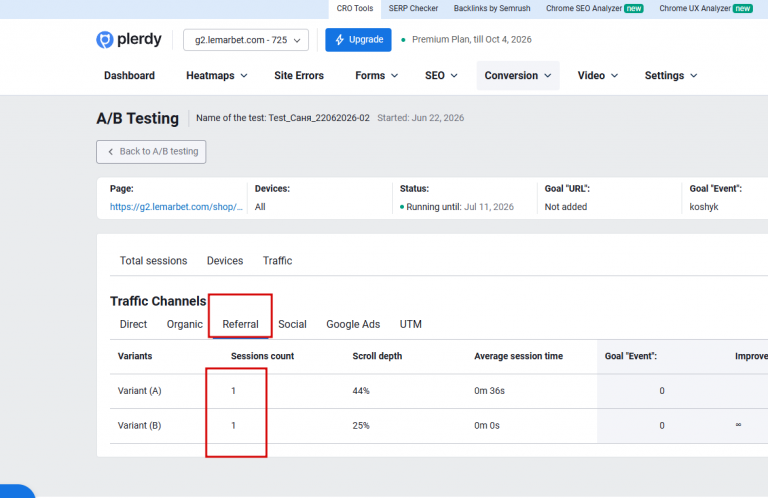
Task: Select the UTM traffic channel
Action: click(410, 324)
